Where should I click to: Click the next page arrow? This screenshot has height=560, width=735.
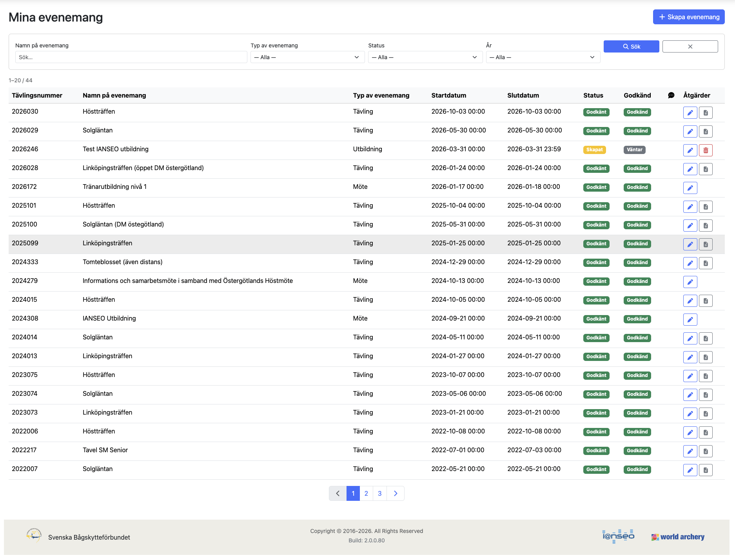click(395, 493)
